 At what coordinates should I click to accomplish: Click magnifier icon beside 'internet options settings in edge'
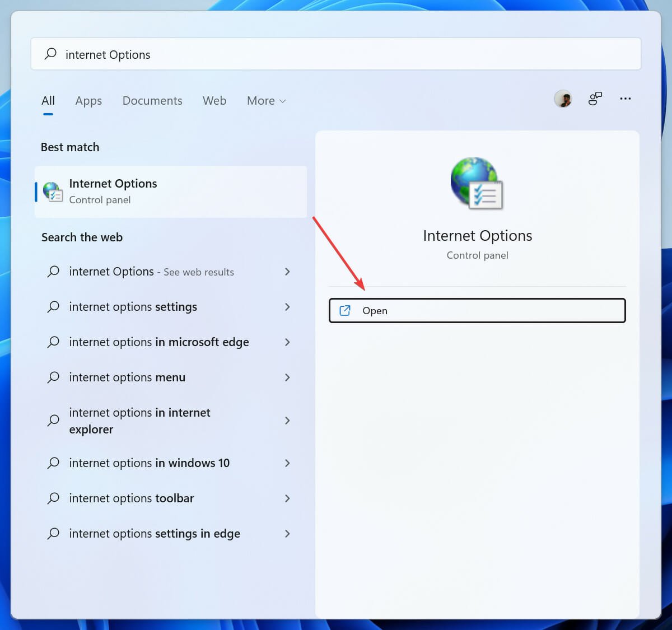pos(53,534)
